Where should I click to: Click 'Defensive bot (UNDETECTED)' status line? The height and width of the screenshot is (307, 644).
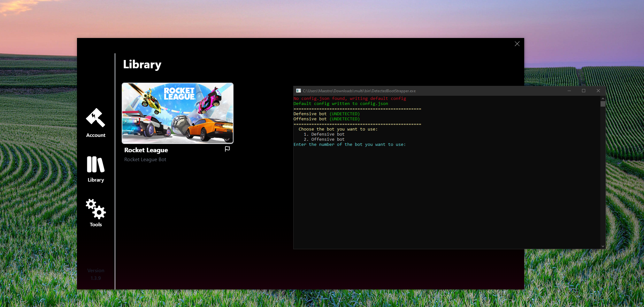point(326,114)
